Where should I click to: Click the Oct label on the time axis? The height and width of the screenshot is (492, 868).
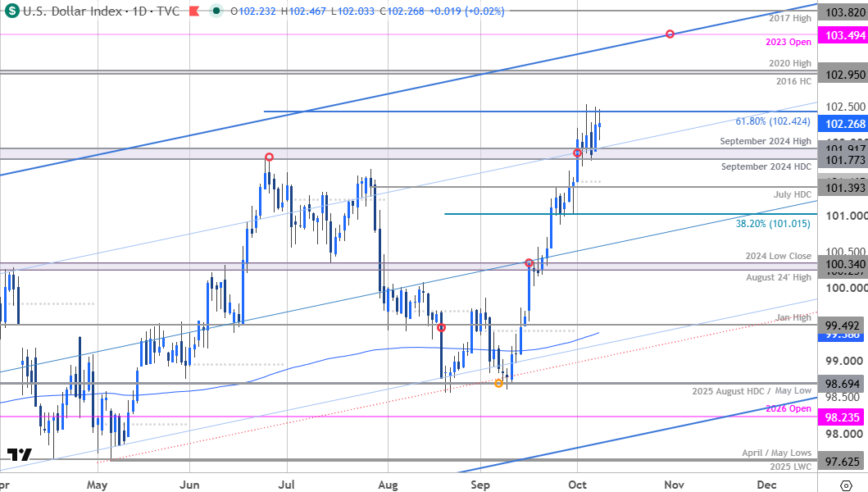point(577,485)
